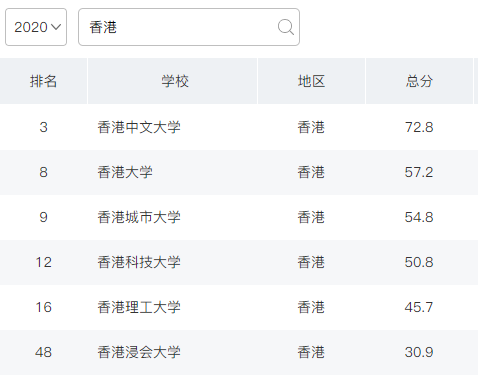Click the 学校 column header
Image resolution: width=478 pixels, height=376 pixels.
(173, 81)
